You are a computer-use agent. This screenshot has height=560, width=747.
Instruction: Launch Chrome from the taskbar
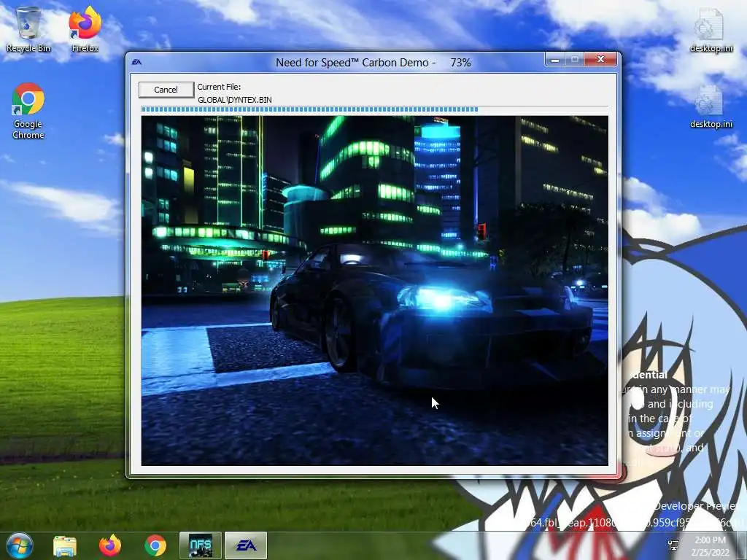155,545
